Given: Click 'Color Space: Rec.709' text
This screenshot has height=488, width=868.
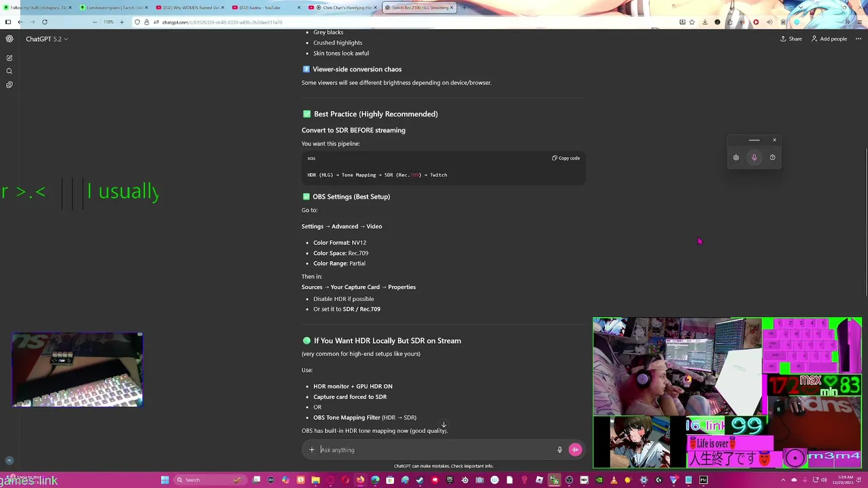Looking at the screenshot, I should pos(340,253).
